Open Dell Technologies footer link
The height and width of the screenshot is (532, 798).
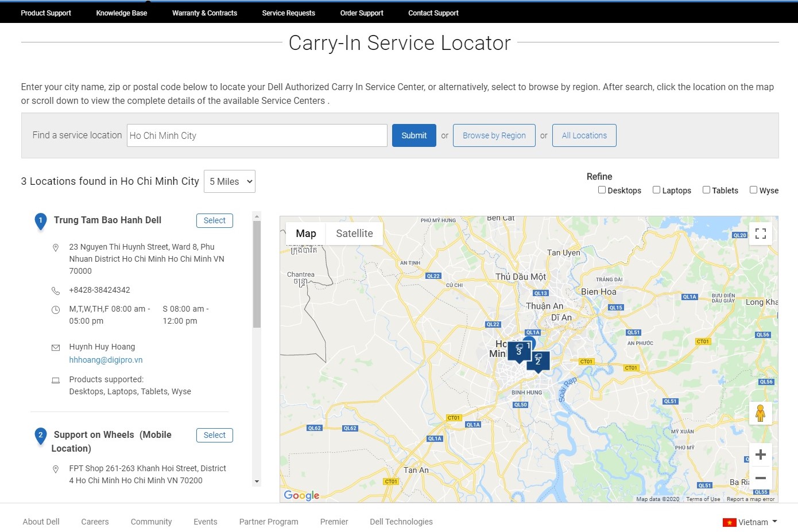tap(401, 522)
